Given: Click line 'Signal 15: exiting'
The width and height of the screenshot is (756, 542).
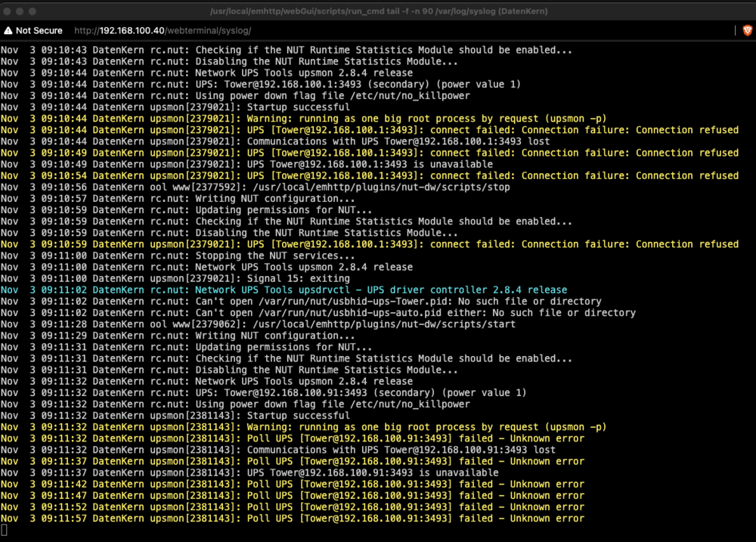Looking at the screenshot, I should [175, 278].
